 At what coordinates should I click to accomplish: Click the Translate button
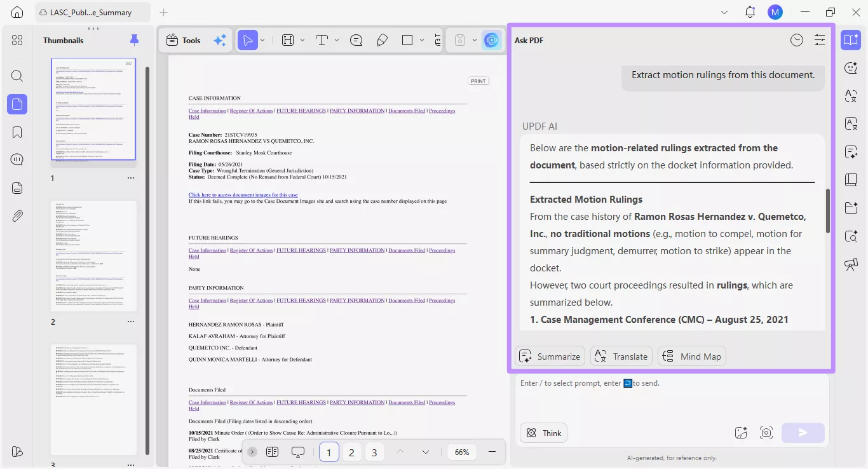(621, 357)
